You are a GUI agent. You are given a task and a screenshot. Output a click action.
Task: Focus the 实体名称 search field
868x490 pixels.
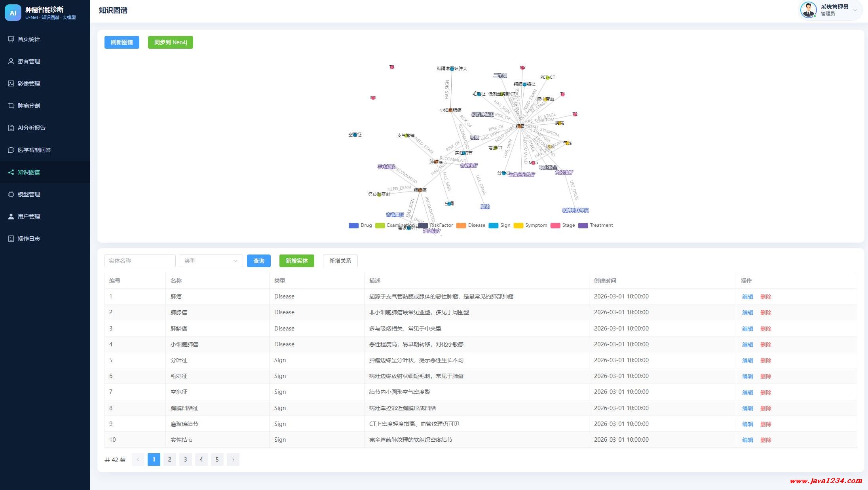(140, 261)
